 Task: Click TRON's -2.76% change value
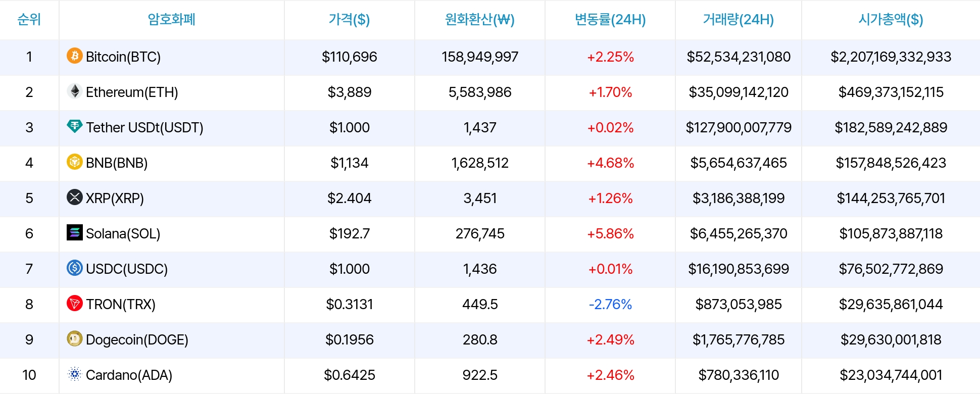[610, 304]
